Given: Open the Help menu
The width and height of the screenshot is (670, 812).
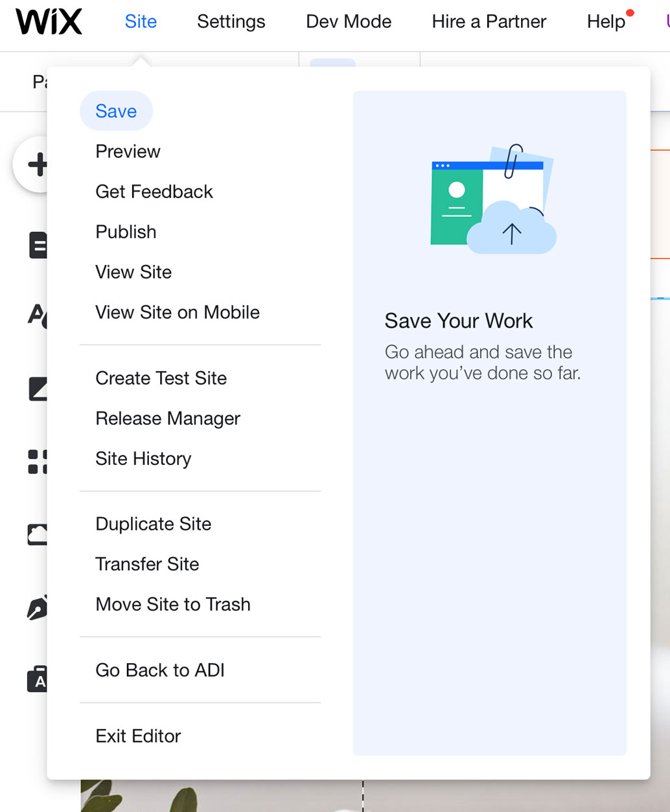Looking at the screenshot, I should coord(606,22).
